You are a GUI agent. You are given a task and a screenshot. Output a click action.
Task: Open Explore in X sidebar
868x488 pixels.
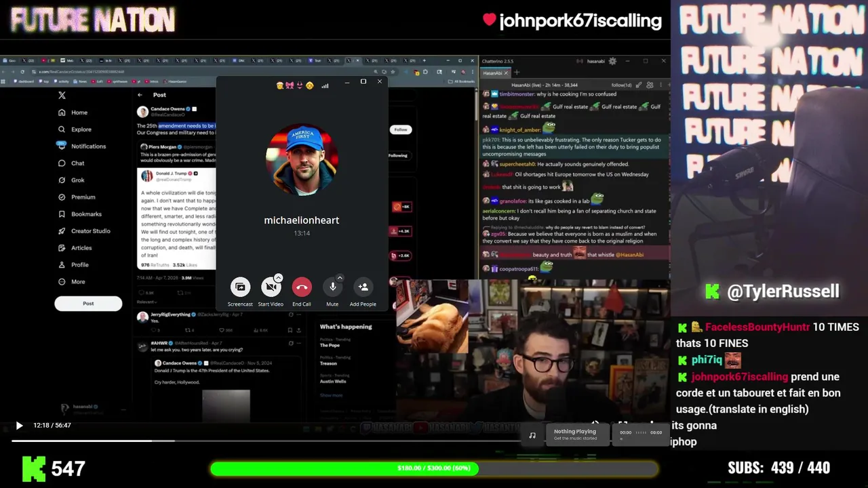pos(75,129)
